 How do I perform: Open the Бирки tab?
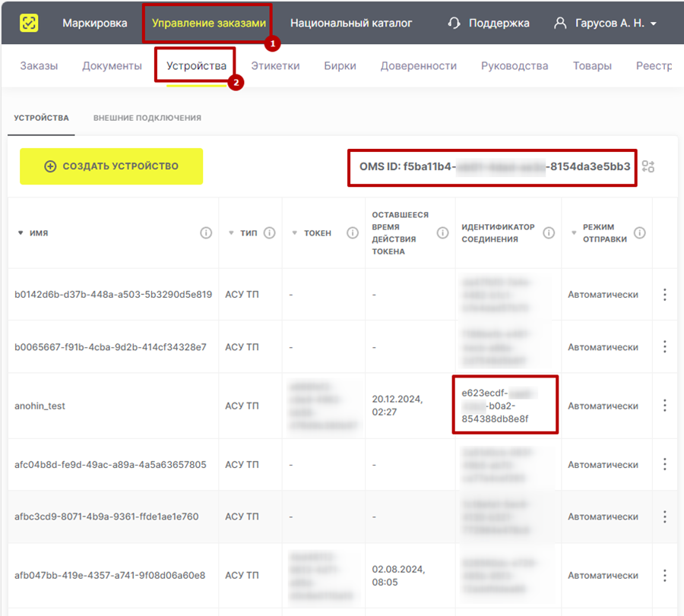[340, 66]
